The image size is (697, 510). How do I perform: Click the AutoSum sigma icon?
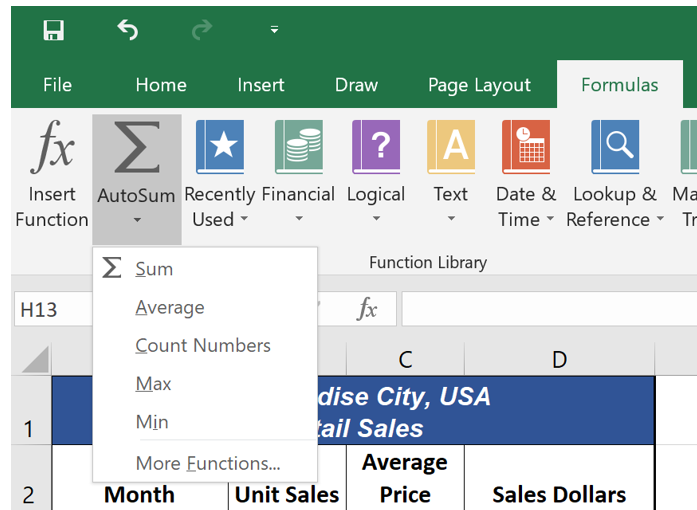tap(137, 147)
